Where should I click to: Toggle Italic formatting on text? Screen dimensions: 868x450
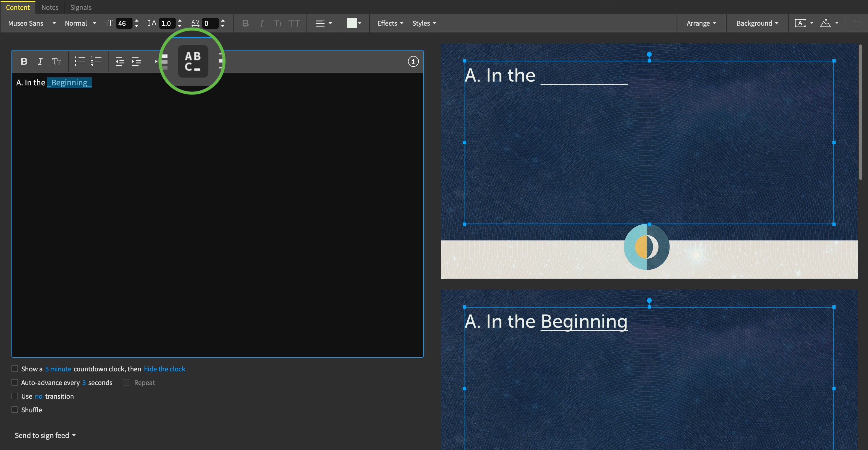pyautogui.click(x=40, y=61)
